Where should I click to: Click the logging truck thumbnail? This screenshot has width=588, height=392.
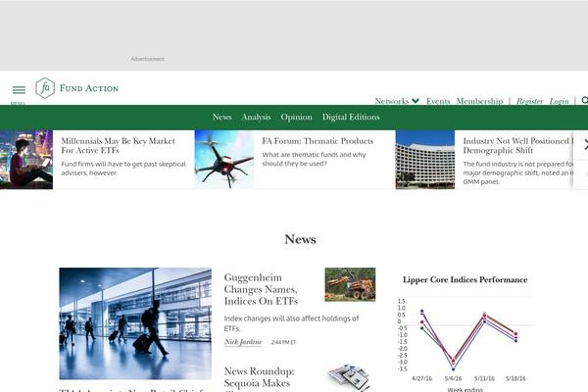350,284
